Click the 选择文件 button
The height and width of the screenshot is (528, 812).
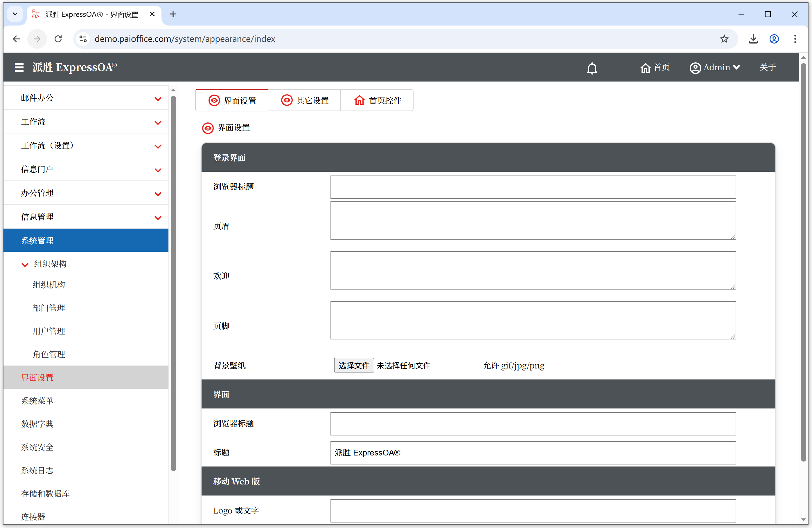pyautogui.click(x=353, y=366)
